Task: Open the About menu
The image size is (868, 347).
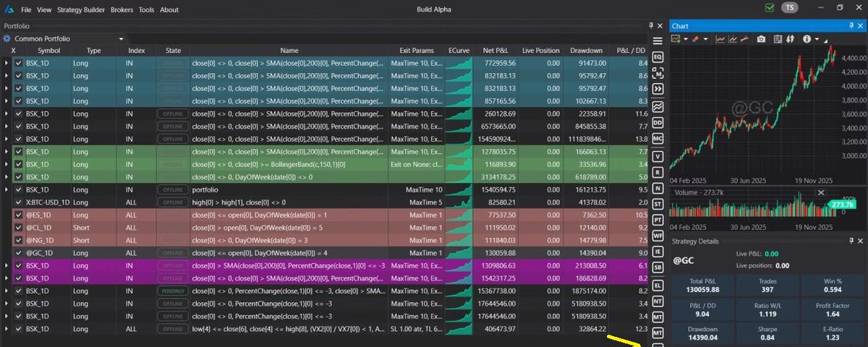Action: (169, 10)
